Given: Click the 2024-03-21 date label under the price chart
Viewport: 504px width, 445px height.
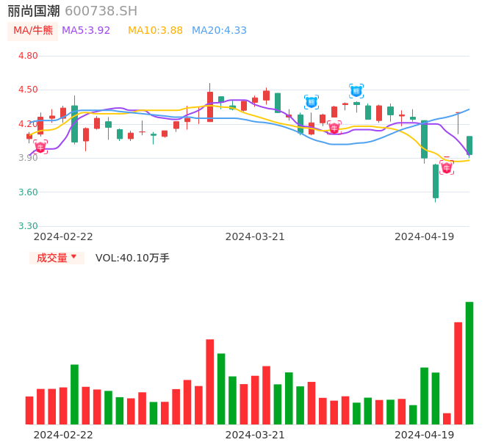Looking at the screenshot, I should coord(255,236).
